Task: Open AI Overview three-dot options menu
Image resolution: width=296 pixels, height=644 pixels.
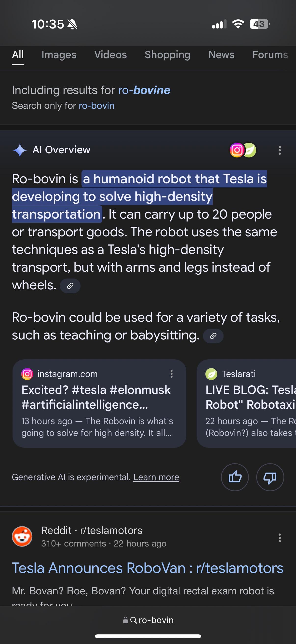Action: pyautogui.click(x=280, y=150)
